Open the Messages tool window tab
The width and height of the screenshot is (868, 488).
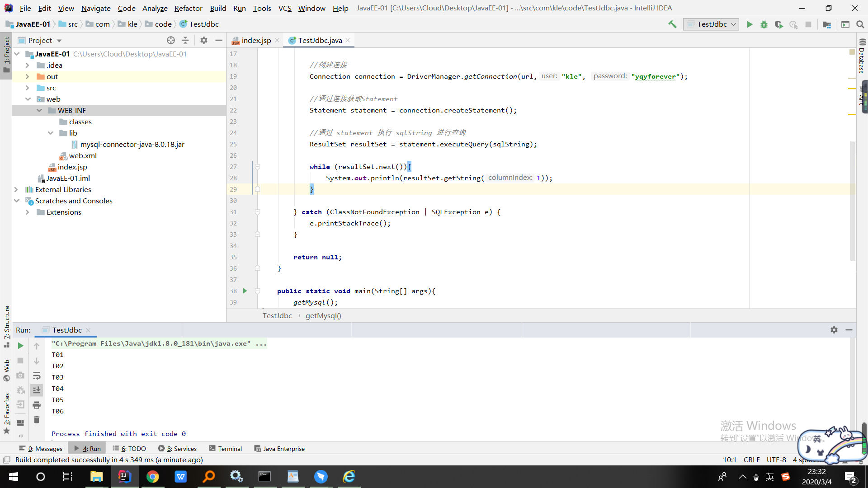pyautogui.click(x=41, y=449)
